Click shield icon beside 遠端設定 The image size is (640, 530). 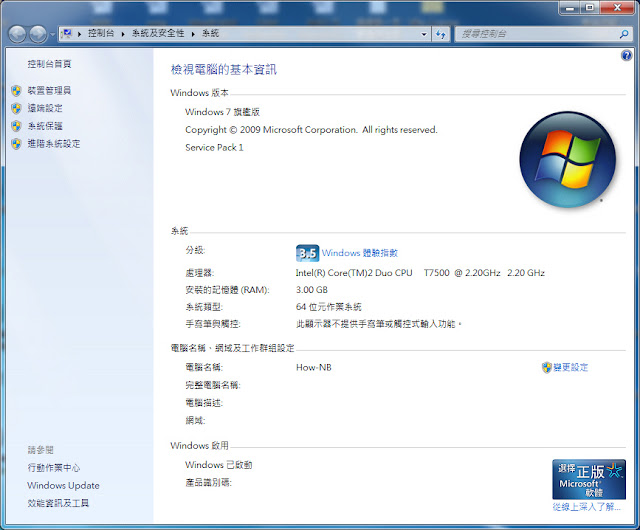(x=16, y=108)
